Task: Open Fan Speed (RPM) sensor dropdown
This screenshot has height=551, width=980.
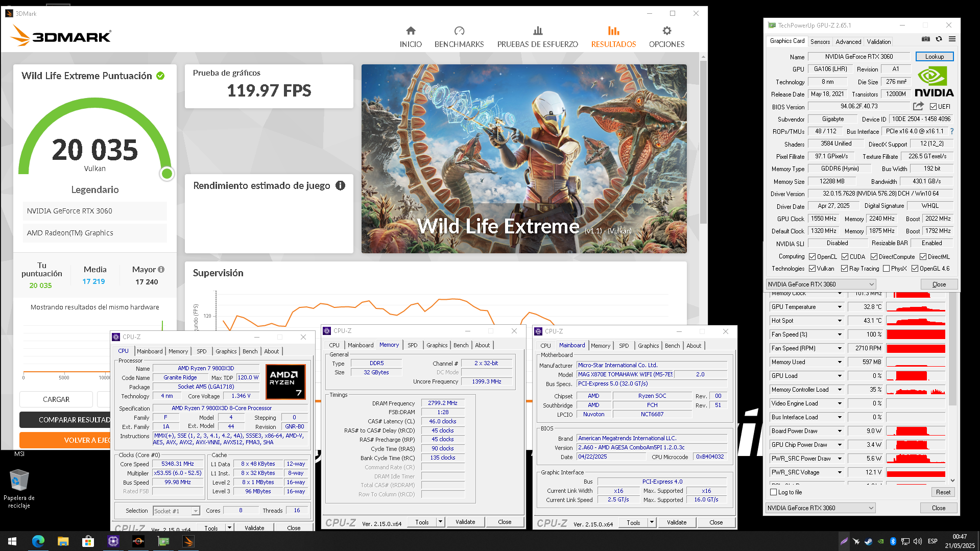Action: point(839,348)
